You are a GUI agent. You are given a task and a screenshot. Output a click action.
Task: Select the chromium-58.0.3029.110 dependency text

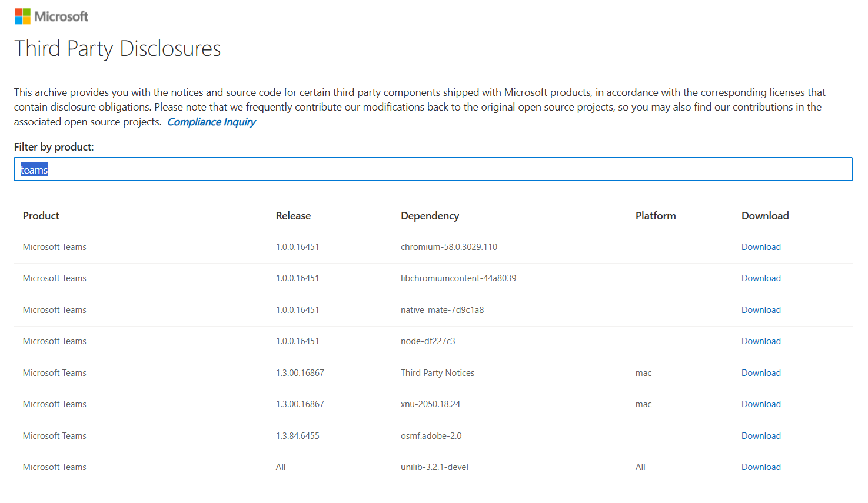[x=449, y=247]
